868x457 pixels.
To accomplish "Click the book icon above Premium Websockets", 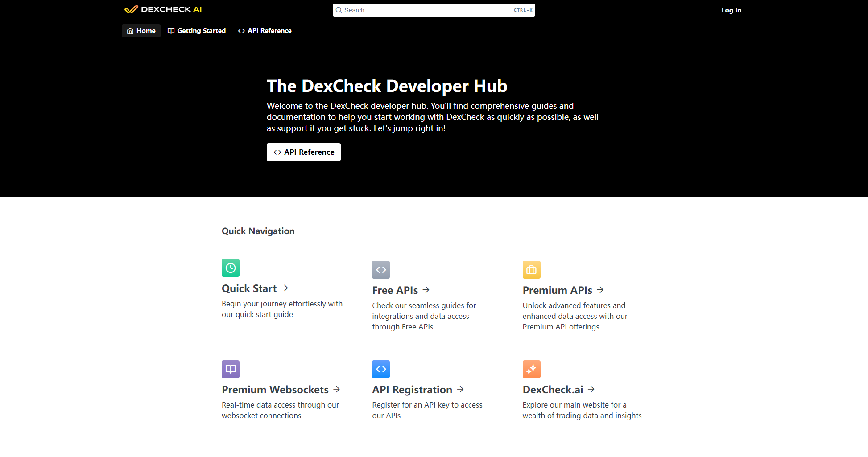I will (230, 369).
